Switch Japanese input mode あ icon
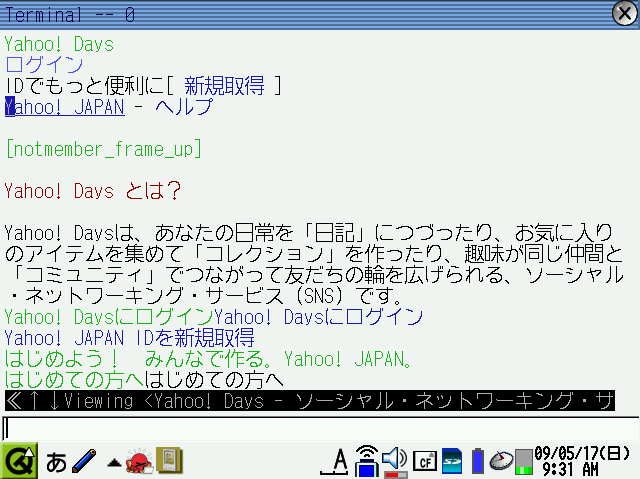The width and height of the screenshot is (640, 479). coord(56,462)
